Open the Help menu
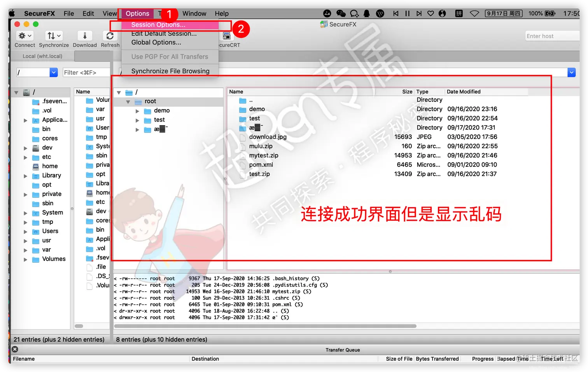 point(222,14)
